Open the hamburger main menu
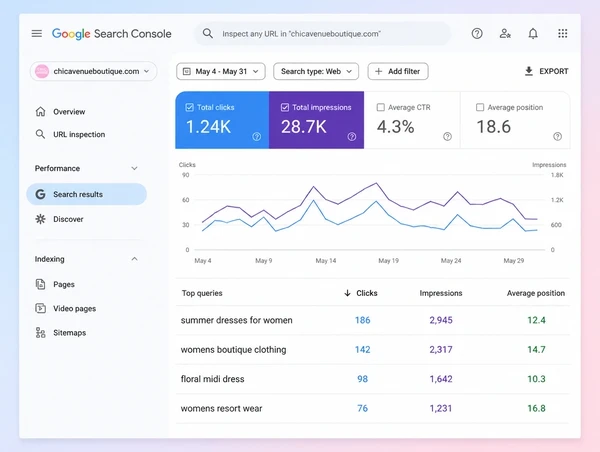The image size is (600, 452). point(37,34)
